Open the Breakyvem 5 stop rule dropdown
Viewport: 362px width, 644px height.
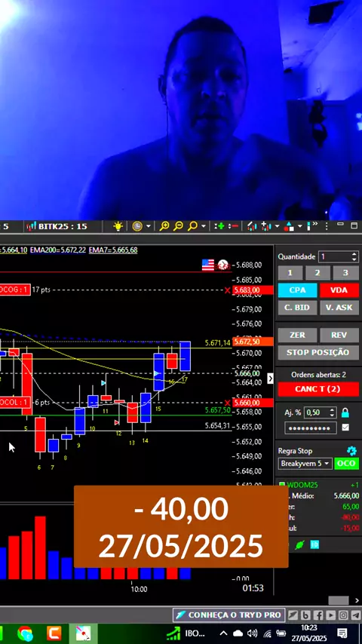click(305, 464)
